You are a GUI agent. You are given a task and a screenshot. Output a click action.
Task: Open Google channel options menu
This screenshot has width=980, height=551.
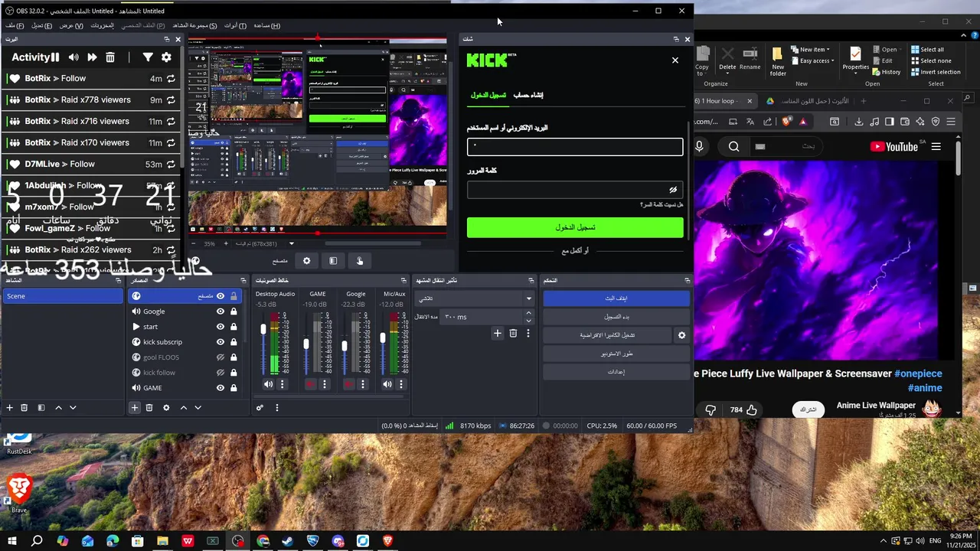363,384
